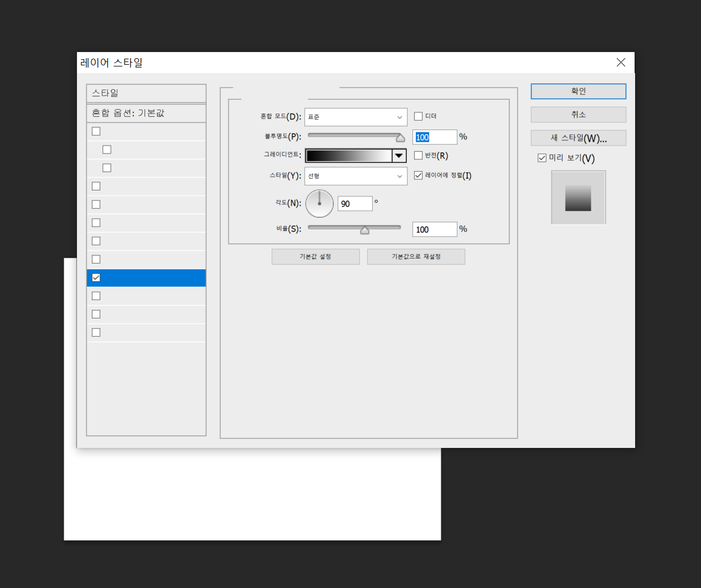Check the topmost style checkbox in the left list
This screenshot has width=701, height=588.
tap(96, 131)
